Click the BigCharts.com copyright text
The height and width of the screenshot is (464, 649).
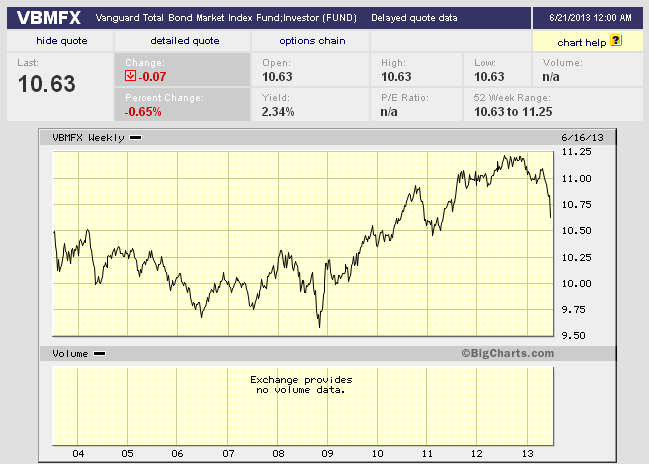(508, 353)
